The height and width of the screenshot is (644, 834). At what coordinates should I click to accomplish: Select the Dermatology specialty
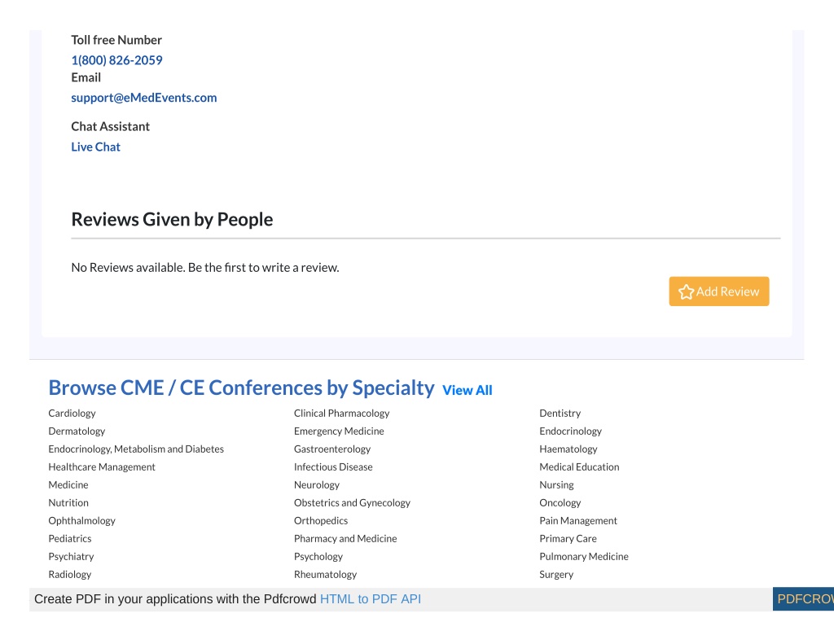click(77, 432)
